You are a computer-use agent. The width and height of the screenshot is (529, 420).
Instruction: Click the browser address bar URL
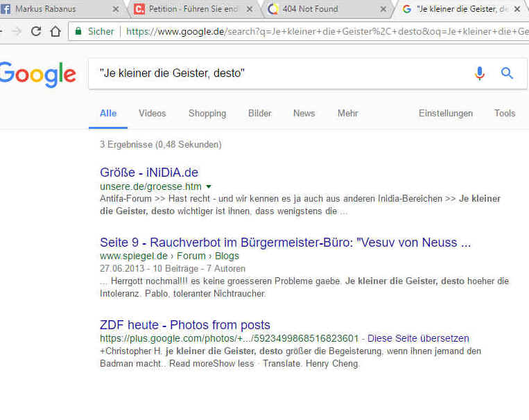(x=327, y=31)
